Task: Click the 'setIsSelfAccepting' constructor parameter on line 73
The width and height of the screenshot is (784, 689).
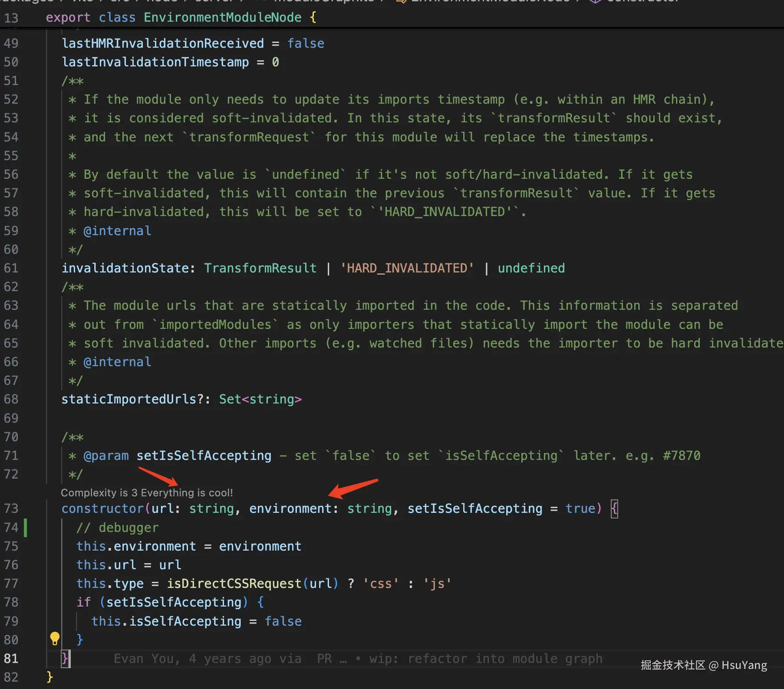Action: click(475, 509)
